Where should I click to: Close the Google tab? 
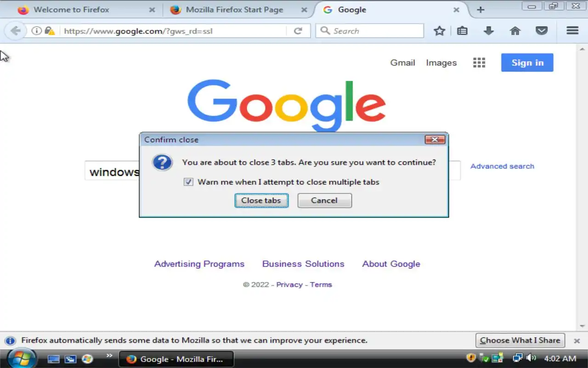(456, 10)
